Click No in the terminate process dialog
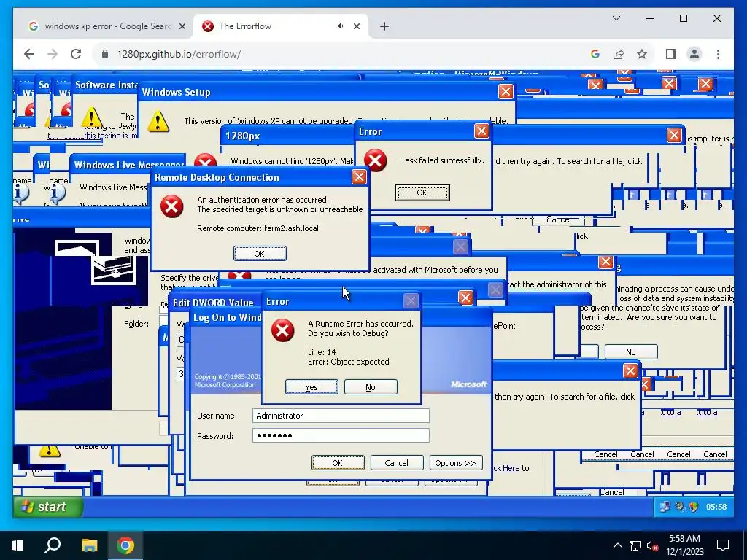The height and width of the screenshot is (560, 747). coord(631,352)
